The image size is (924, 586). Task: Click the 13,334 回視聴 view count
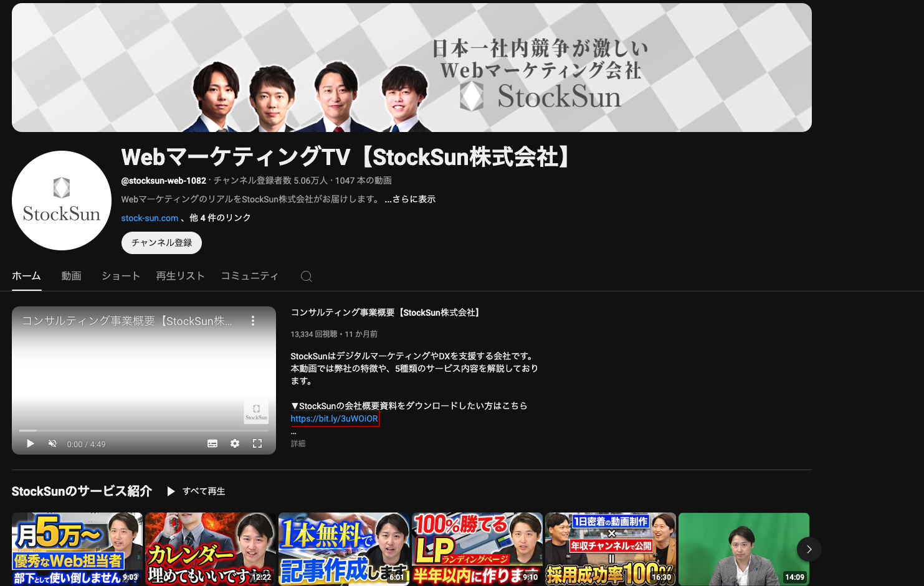(314, 334)
